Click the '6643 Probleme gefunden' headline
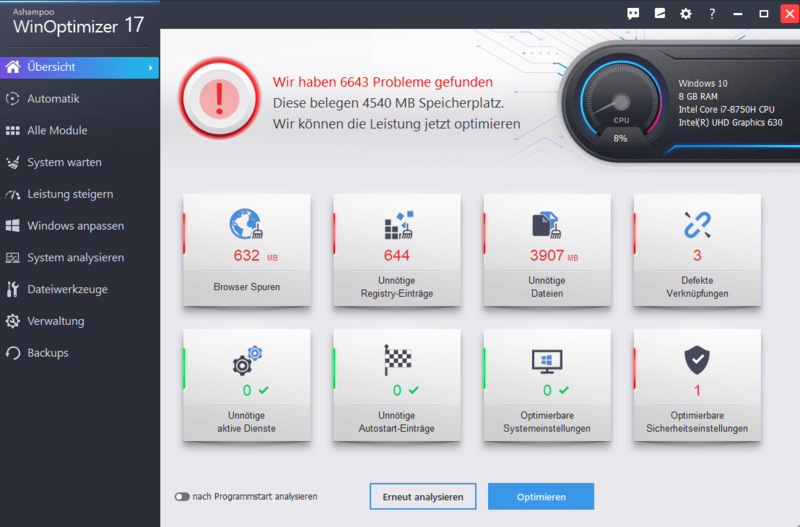 [x=383, y=82]
